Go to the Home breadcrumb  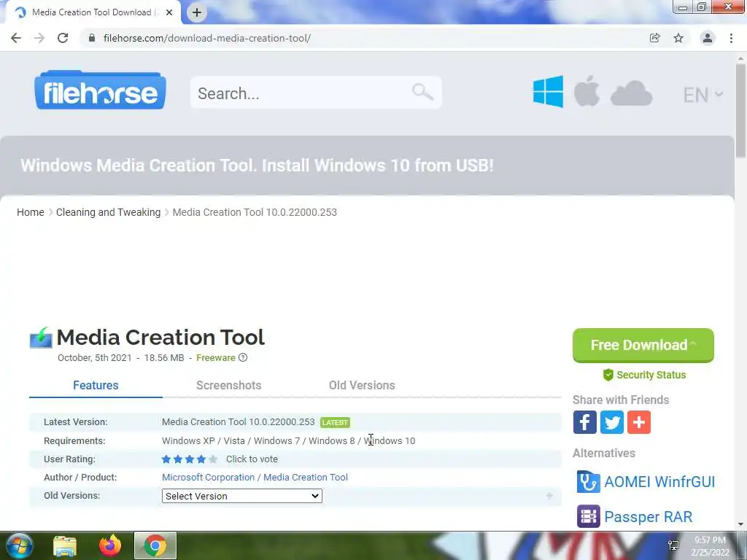point(31,212)
